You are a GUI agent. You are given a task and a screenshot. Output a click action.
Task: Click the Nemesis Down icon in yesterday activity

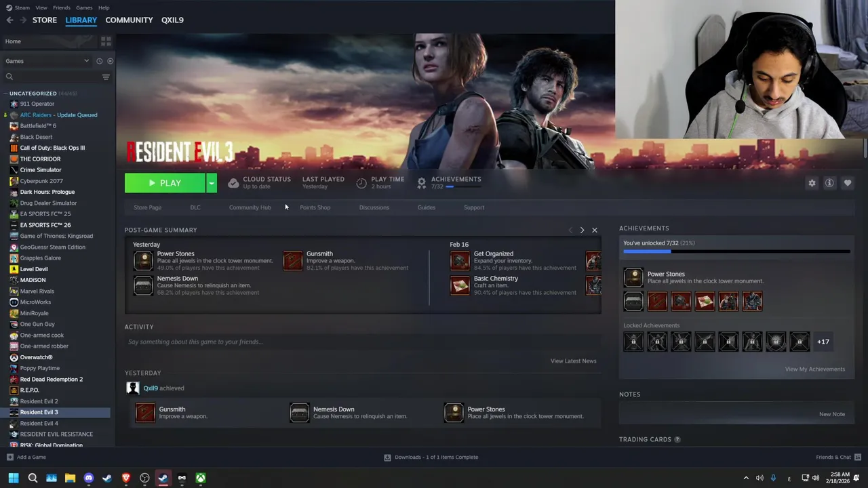tap(299, 413)
